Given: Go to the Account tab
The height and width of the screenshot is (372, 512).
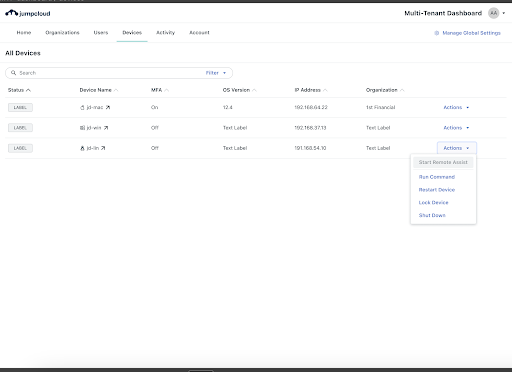Looking at the screenshot, I should point(199,33).
